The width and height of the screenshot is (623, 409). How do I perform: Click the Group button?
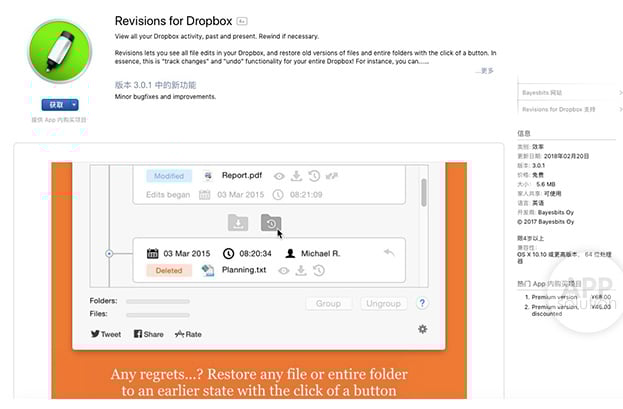[329, 304]
